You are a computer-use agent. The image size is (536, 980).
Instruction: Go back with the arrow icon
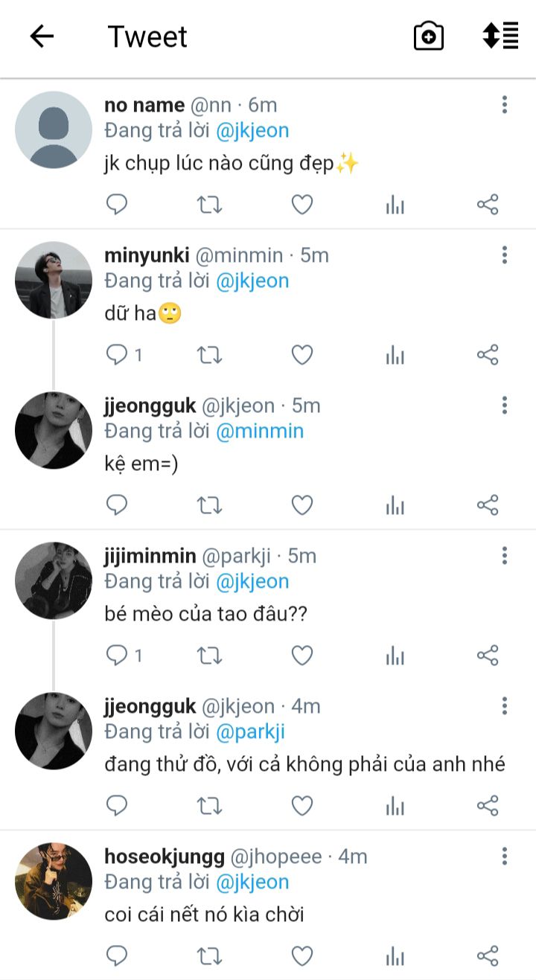pyautogui.click(x=42, y=36)
